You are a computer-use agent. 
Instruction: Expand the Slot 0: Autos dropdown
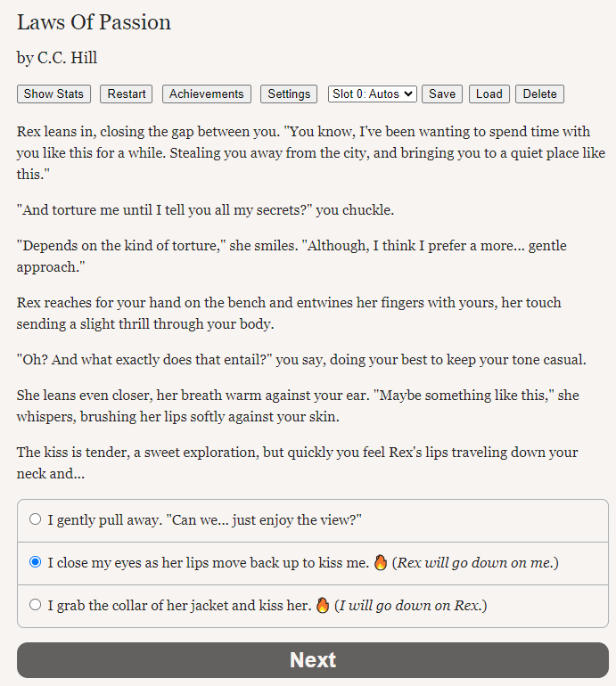tap(373, 94)
